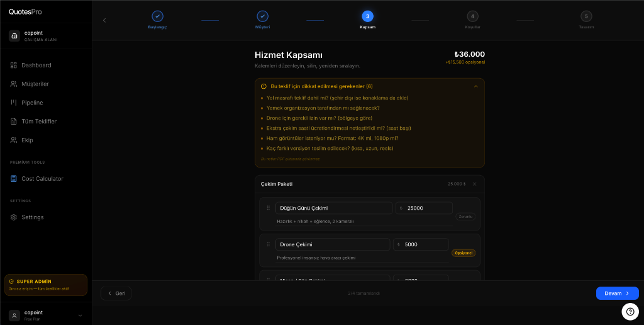The width and height of the screenshot is (644, 325).
Task: Open the Pipeline icon in sidebar
Action: click(14, 103)
